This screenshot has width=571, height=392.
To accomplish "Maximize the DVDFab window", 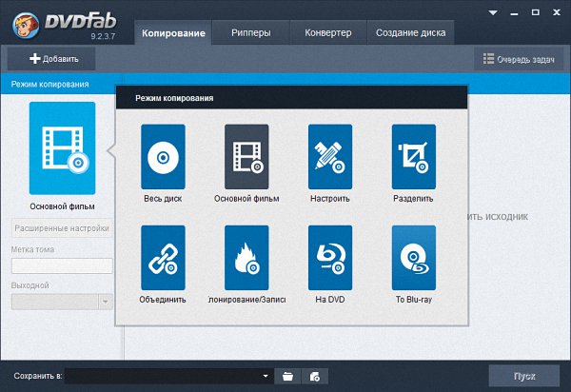I will (535, 12).
